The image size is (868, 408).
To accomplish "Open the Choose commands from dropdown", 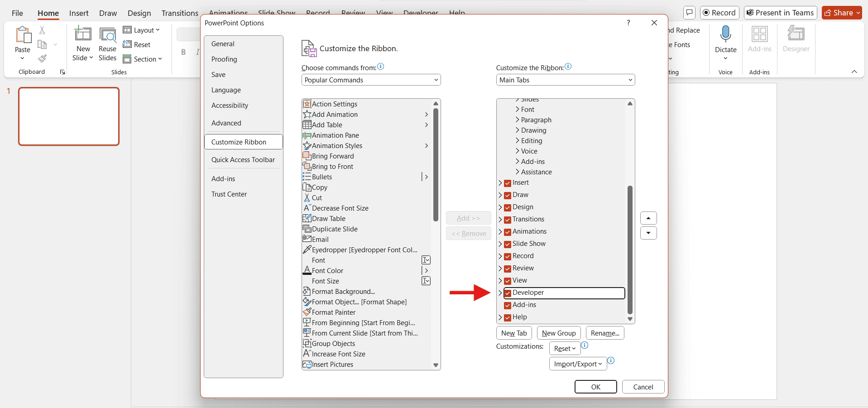I will [371, 80].
